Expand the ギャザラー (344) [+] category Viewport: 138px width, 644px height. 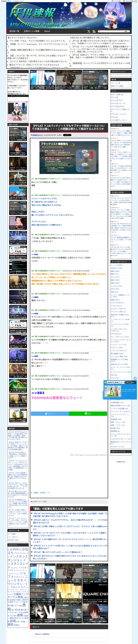pos(118,309)
